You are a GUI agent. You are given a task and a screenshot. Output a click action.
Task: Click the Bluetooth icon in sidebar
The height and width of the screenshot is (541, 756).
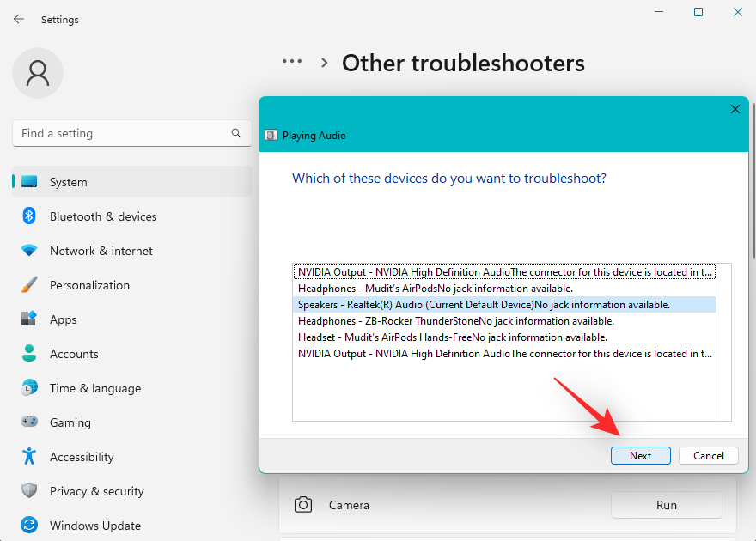(x=29, y=216)
